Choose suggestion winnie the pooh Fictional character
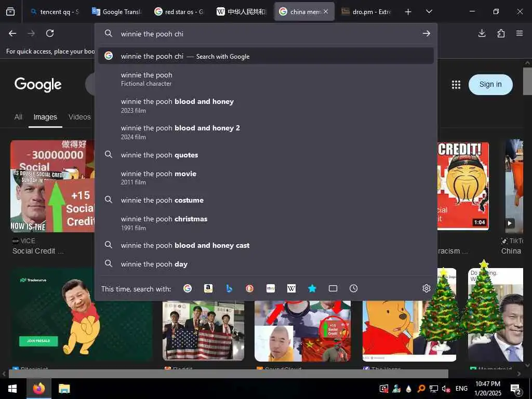The height and width of the screenshot is (399, 532). coord(265,79)
